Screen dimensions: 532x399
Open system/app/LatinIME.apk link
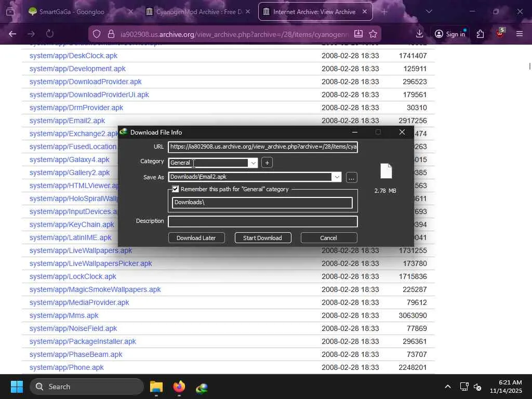tap(71, 237)
